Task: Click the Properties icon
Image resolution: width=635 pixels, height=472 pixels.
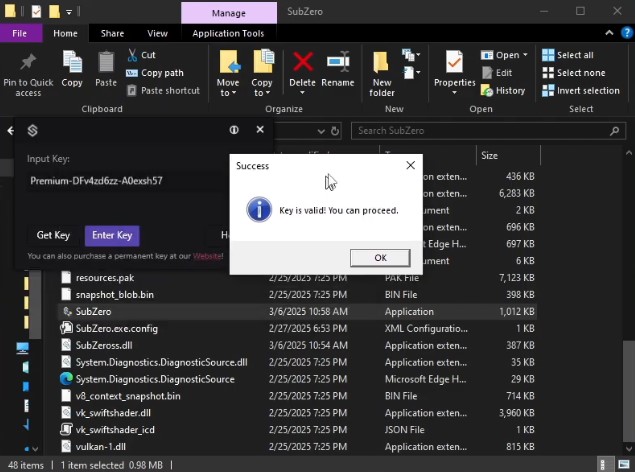Action: click(454, 64)
